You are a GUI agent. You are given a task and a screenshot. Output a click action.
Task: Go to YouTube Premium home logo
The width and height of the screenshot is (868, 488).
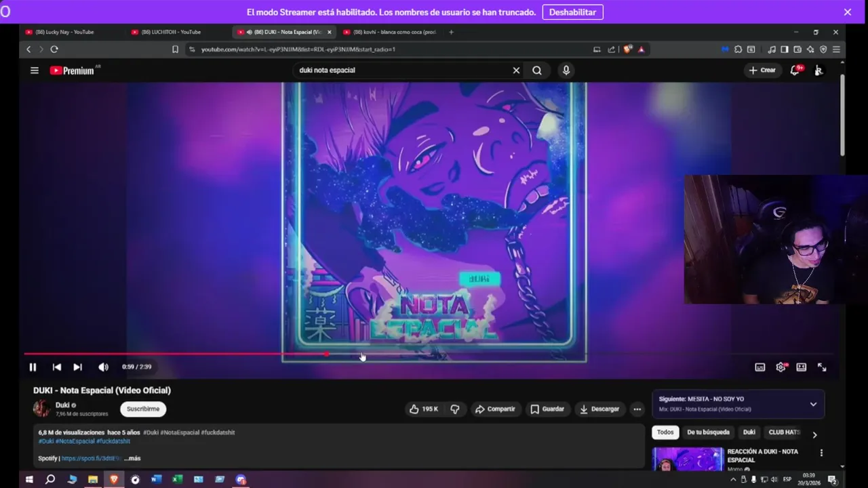[74, 70]
